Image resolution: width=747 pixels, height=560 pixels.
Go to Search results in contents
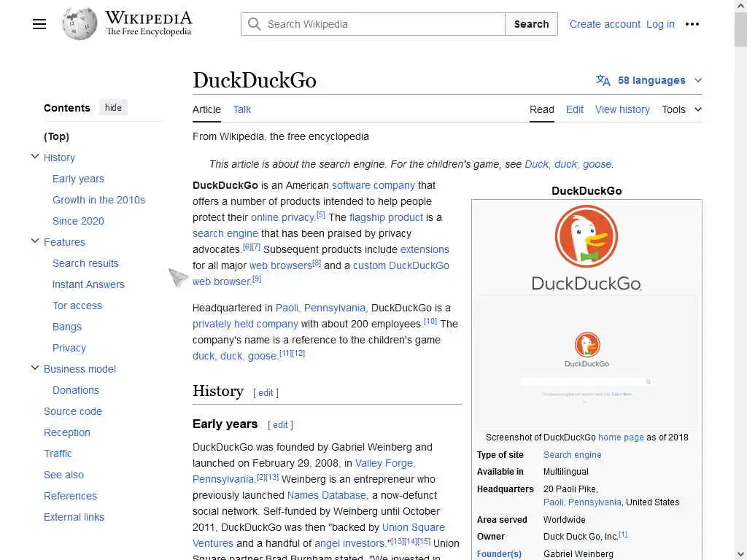85,263
